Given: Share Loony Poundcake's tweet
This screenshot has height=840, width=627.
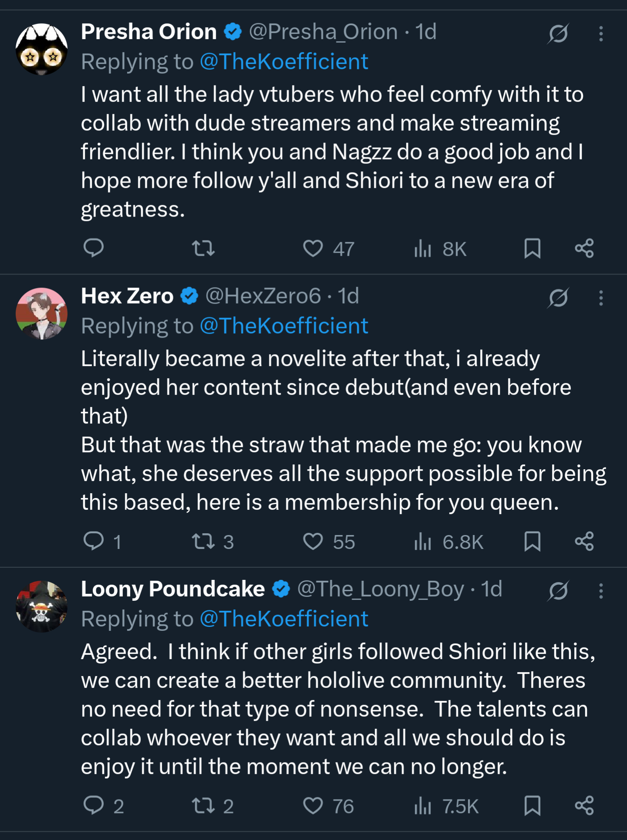Looking at the screenshot, I should pyautogui.click(x=584, y=805).
